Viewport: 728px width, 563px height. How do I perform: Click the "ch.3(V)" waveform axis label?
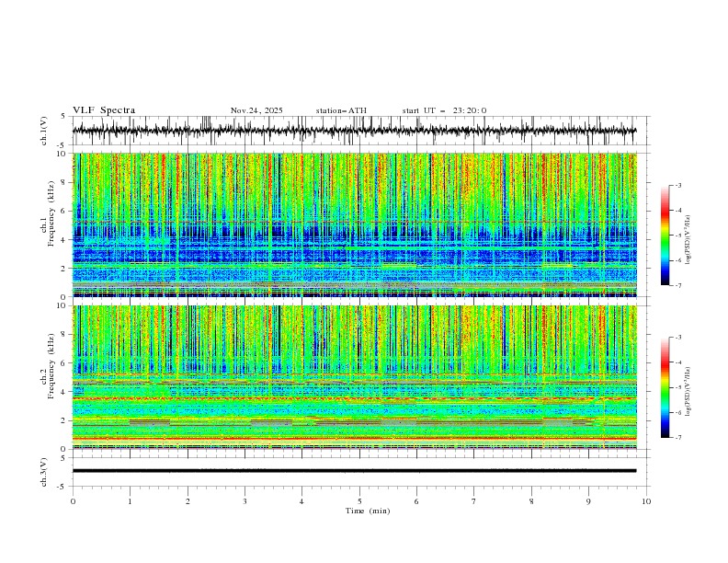pyautogui.click(x=44, y=472)
